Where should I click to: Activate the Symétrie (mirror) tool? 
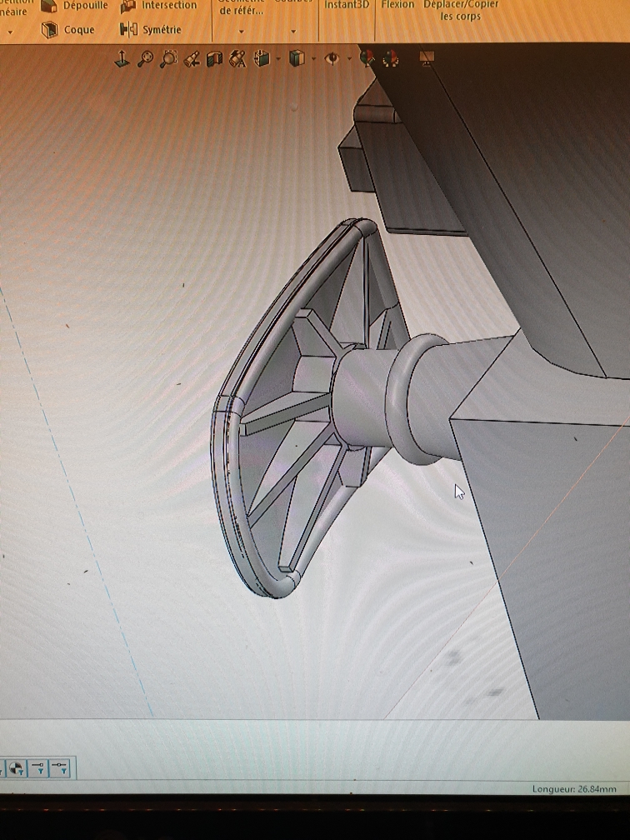pos(151,29)
